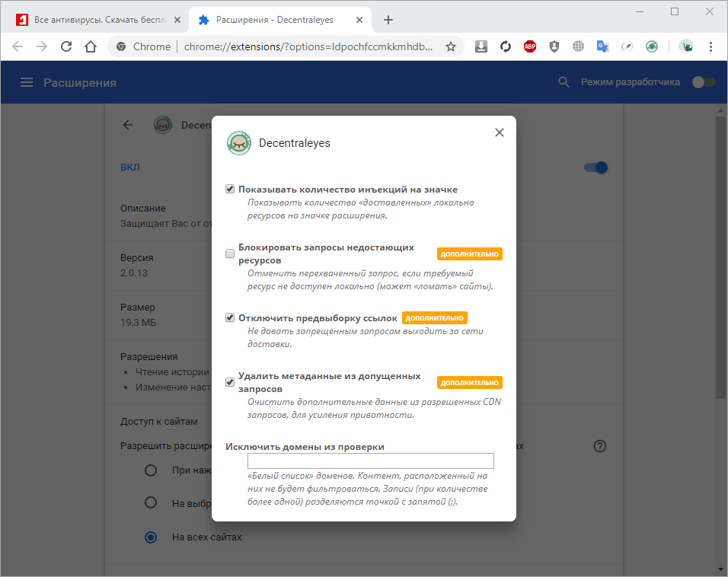Check Блокировать запросы недостающих ресурсов
The width and height of the screenshot is (728, 577).
[x=230, y=253]
